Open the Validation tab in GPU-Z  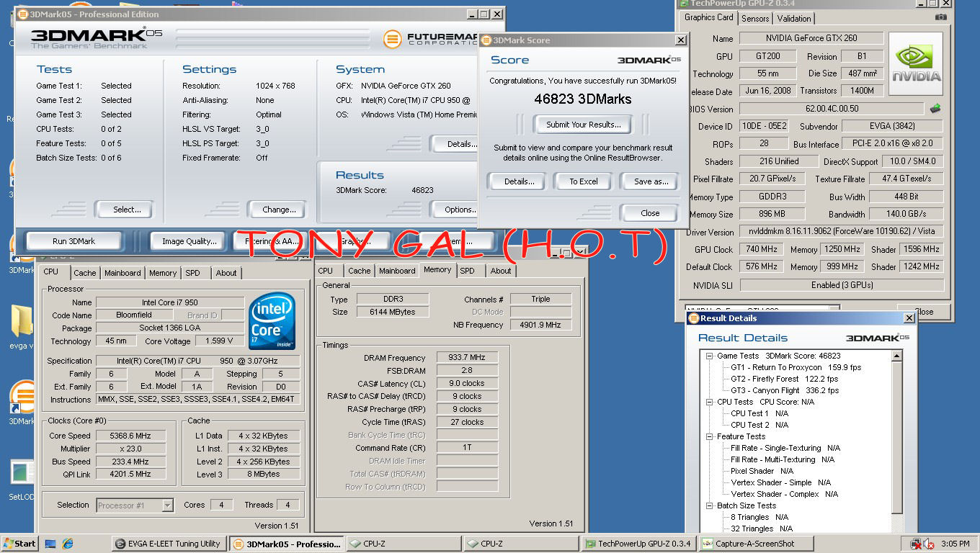click(x=794, y=19)
